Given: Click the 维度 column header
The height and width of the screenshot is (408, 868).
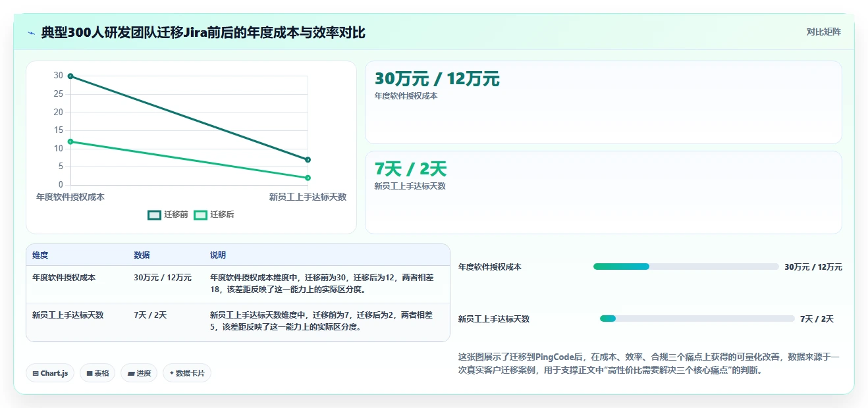Looking at the screenshot, I should [40, 255].
